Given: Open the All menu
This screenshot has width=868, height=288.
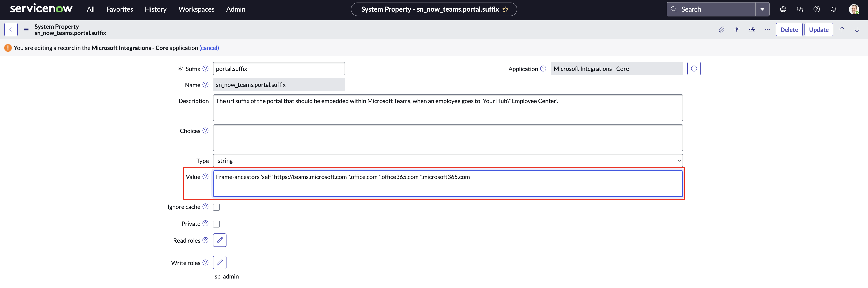Looking at the screenshot, I should 91,9.
